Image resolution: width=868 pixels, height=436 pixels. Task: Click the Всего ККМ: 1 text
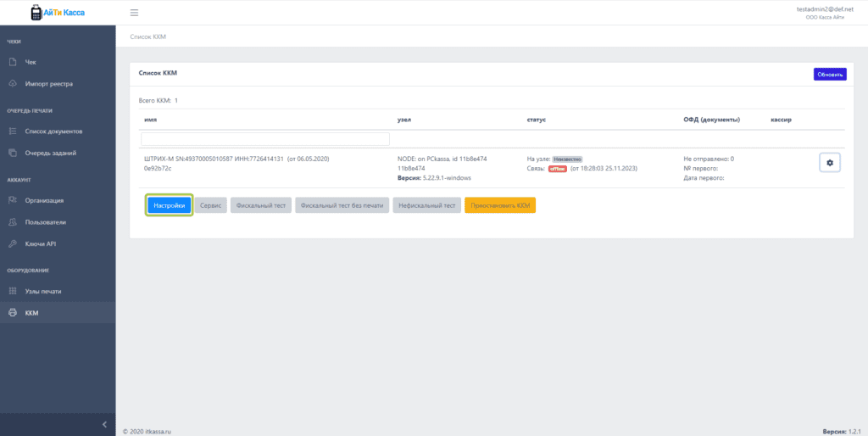click(x=158, y=101)
